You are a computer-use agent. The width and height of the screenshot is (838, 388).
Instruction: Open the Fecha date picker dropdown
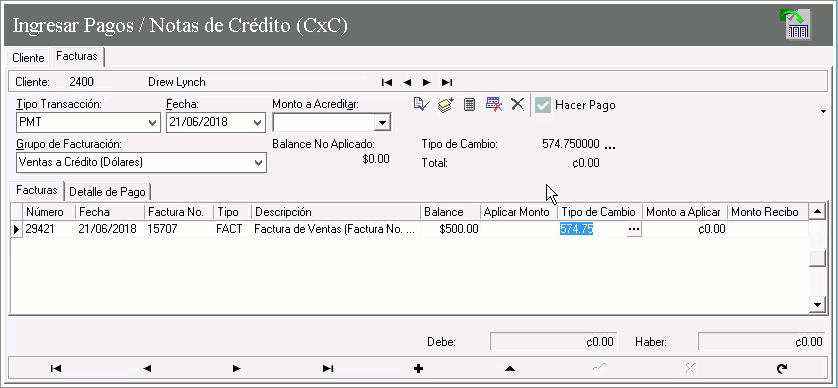(258, 122)
